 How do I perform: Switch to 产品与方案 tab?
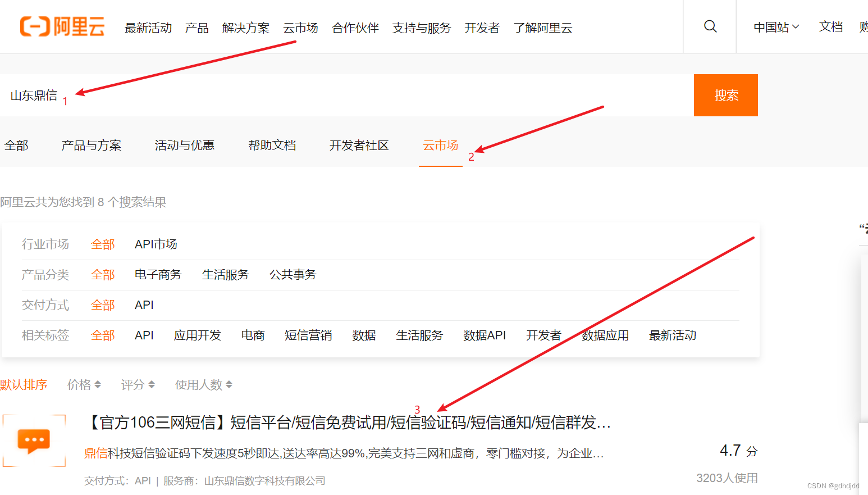[92, 146]
